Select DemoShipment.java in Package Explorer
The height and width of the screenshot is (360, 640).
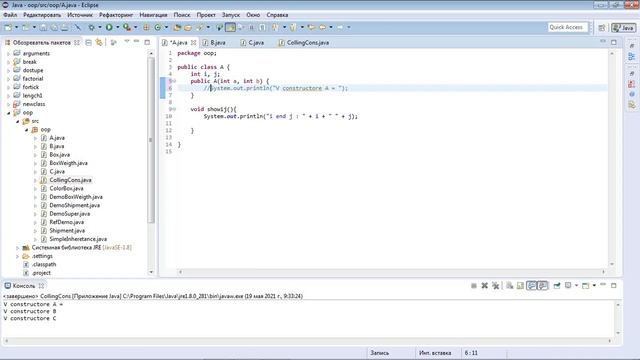coord(74,205)
